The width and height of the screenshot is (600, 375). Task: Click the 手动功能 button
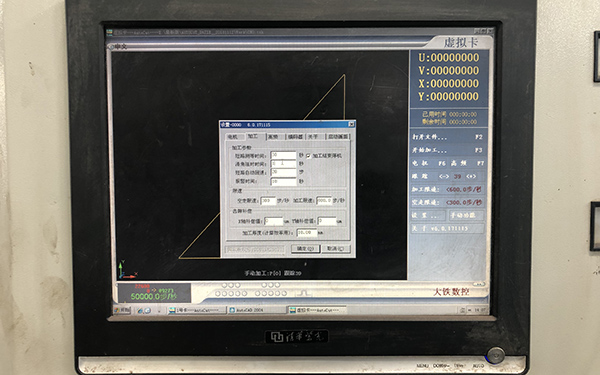tap(466, 215)
